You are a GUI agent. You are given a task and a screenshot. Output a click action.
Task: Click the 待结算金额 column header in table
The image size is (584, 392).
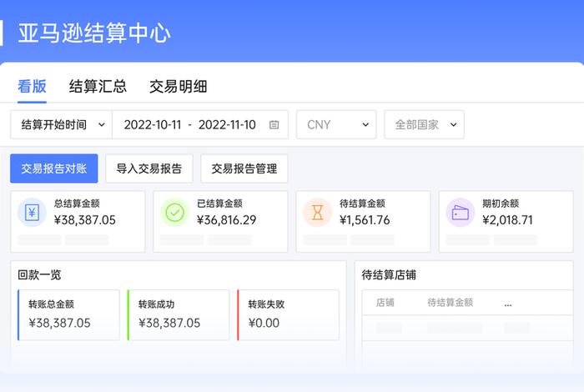coord(450,302)
